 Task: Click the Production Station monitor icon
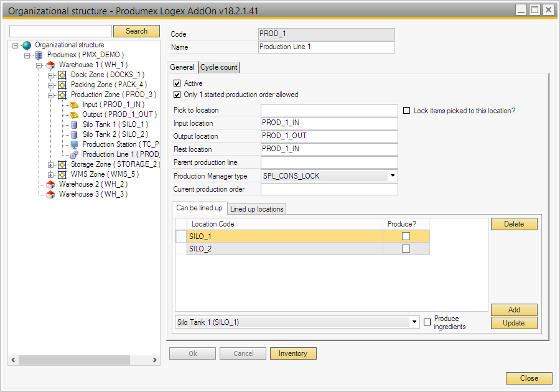tap(74, 145)
